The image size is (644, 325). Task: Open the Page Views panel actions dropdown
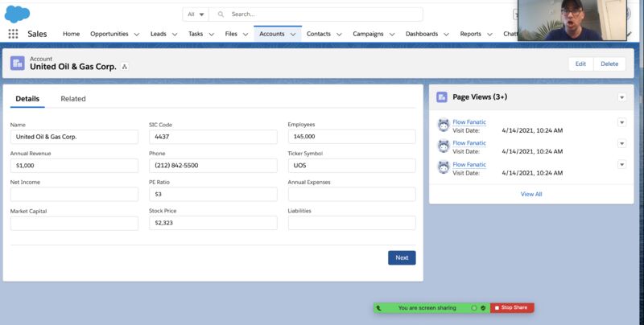pyautogui.click(x=621, y=97)
